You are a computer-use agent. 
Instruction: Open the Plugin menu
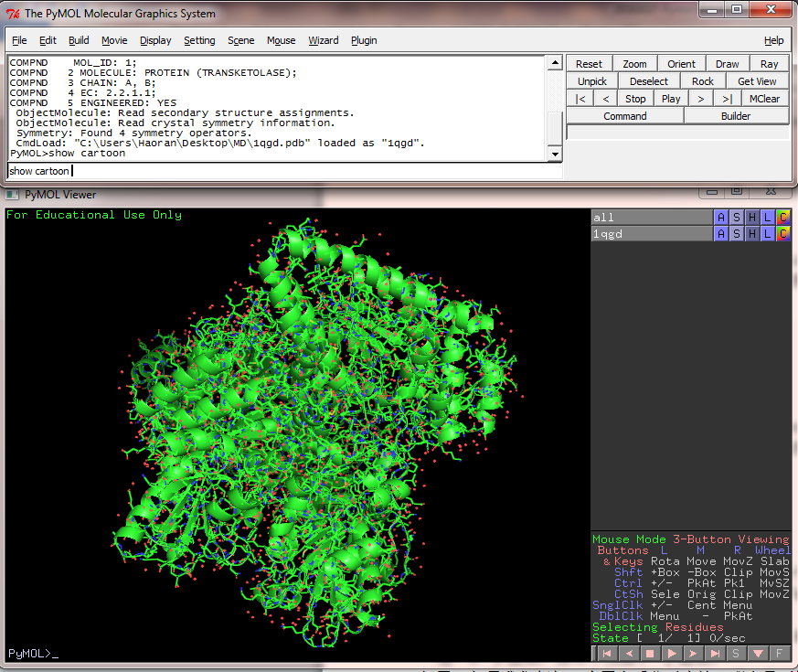click(x=365, y=40)
